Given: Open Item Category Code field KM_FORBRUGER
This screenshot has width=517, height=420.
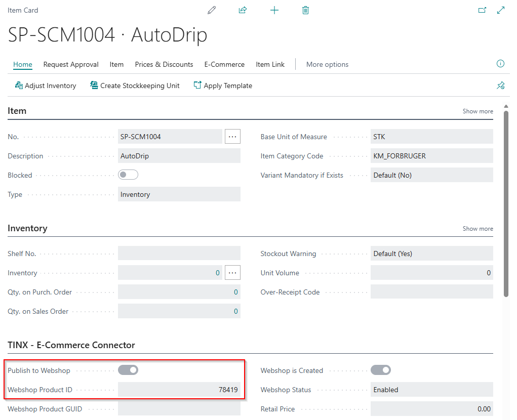Looking at the screenshot, I should click(x=432, y=155).
